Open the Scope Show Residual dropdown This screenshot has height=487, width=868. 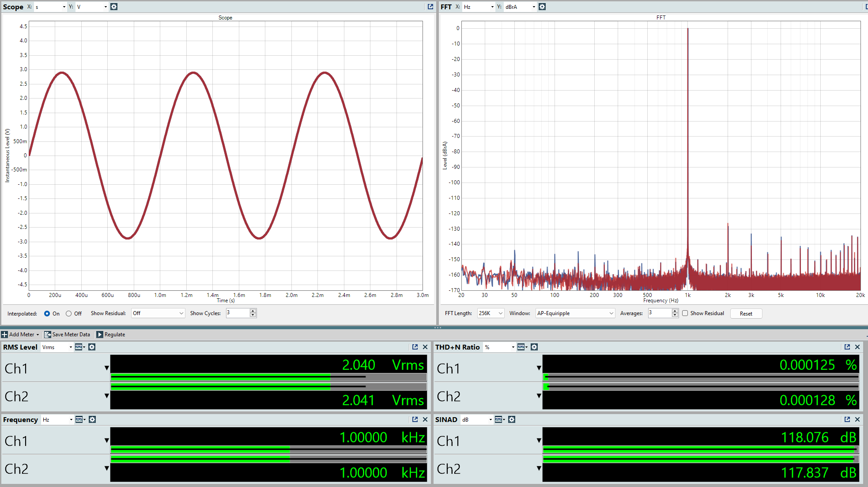click(x=158, y=313)
